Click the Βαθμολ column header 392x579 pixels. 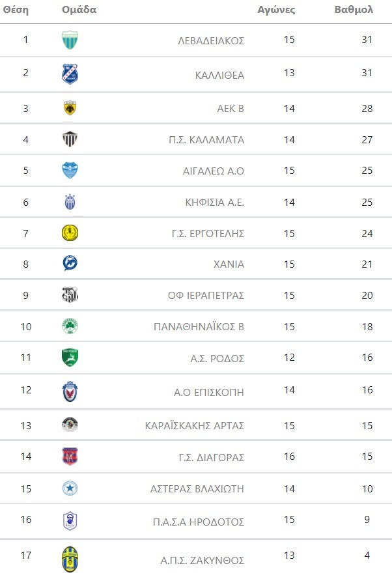pyautogui.click(x=354, y=10)
